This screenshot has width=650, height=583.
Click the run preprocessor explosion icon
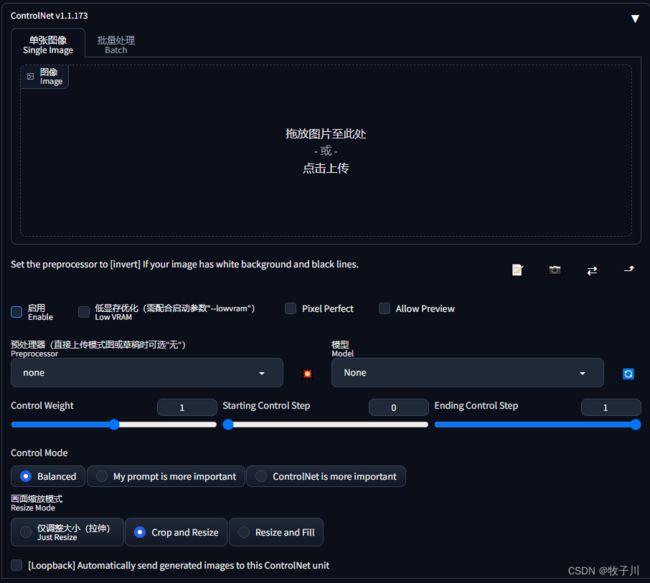pyautogui.click(x=307, y=374)
